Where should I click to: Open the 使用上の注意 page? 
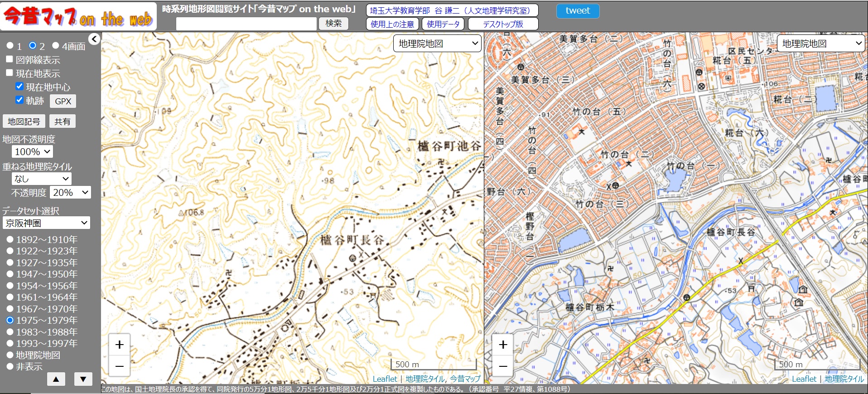pyautogui.click(x=392, y=24)
